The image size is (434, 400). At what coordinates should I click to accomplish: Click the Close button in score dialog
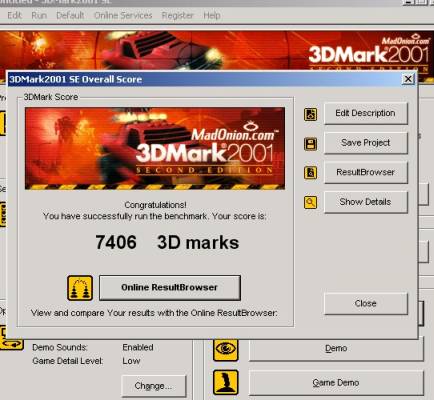366,303
